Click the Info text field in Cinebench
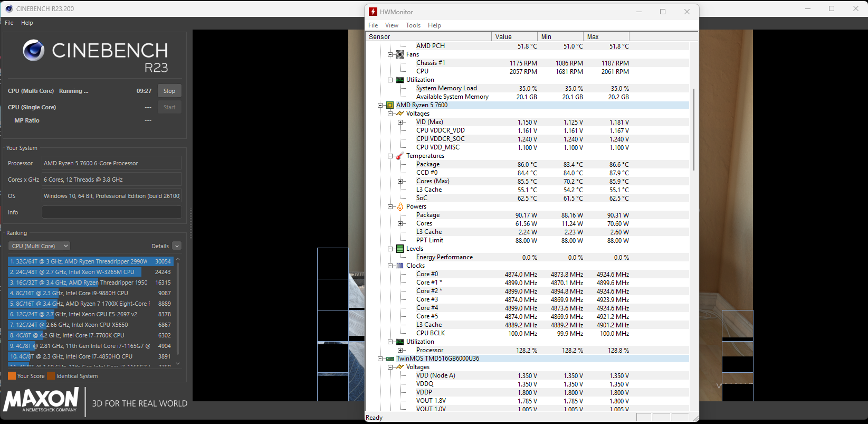Image resolution: width=868 pixels, height=424 pixels. click(112, 212)
